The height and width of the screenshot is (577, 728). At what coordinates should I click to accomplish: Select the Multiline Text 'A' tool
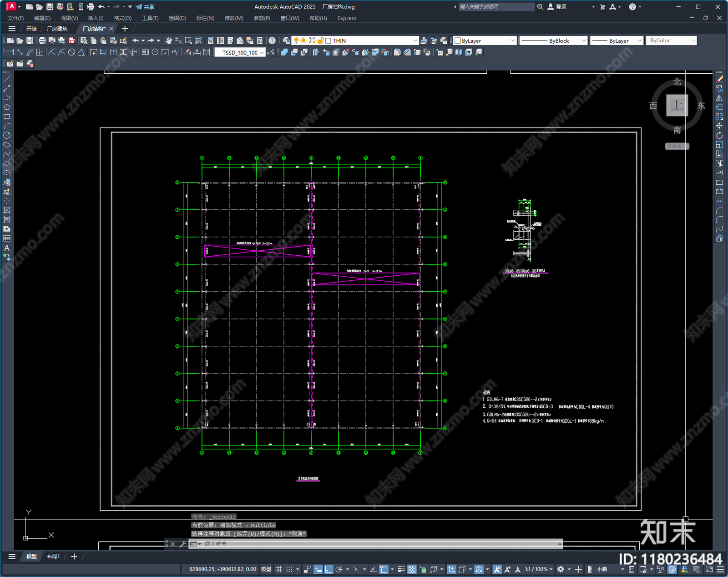tap(7, 248)
